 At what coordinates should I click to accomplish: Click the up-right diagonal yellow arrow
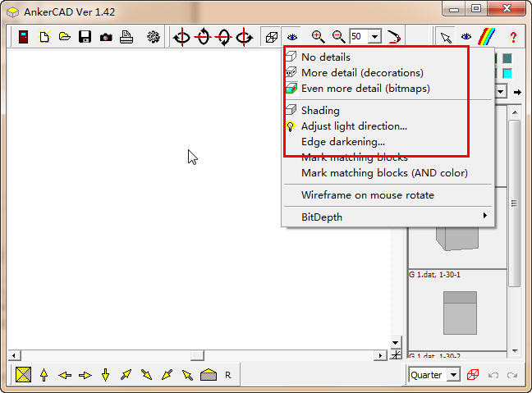click(x=126, y=375)
